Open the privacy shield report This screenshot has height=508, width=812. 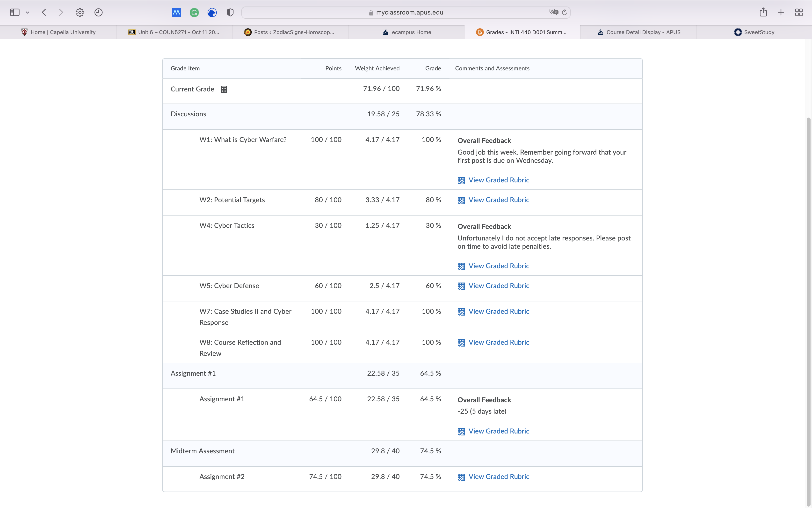coord(230,12)
